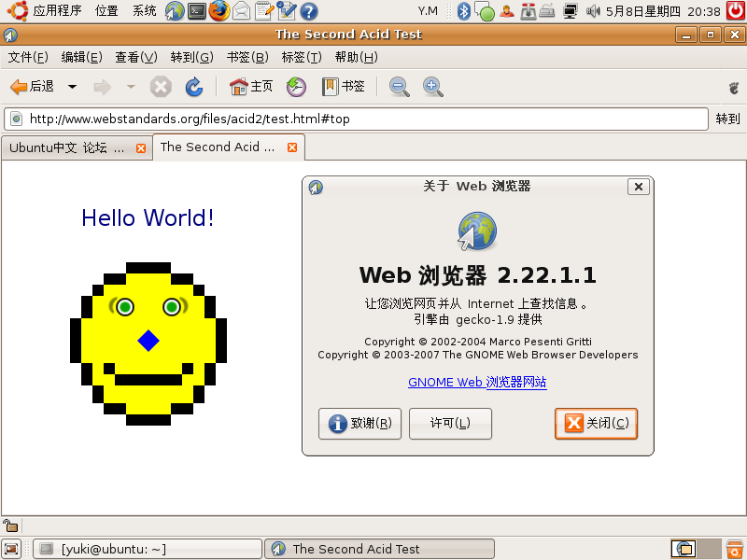747x560 pixels.
Task: Open the Back history dropdown arrow
Action: (73, 87)
